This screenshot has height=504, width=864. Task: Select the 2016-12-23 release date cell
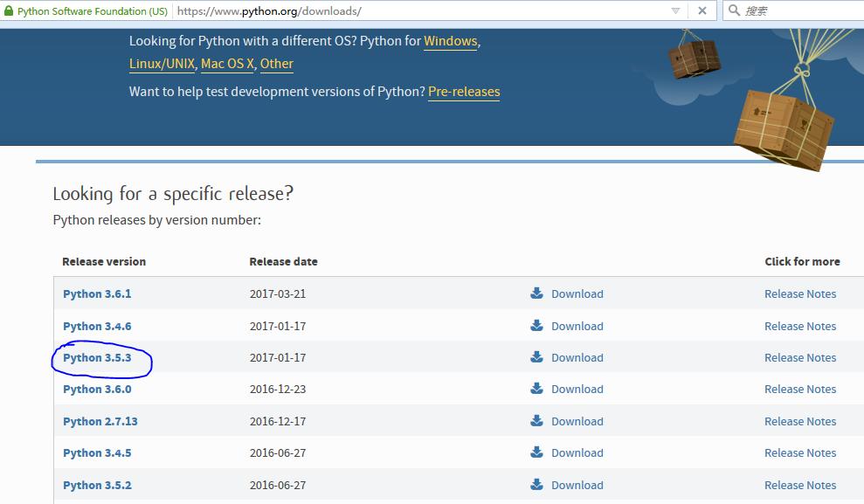(278, 390)
